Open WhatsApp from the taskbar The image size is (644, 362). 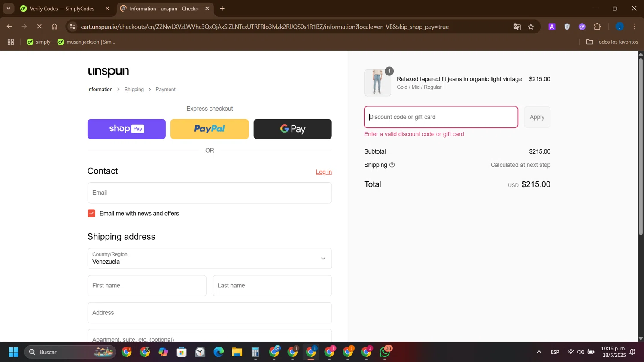(x=385, y=352)
